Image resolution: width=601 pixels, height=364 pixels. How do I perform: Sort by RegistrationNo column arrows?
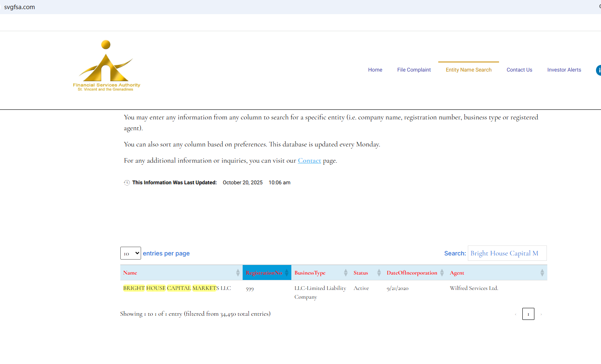point(286,273)
